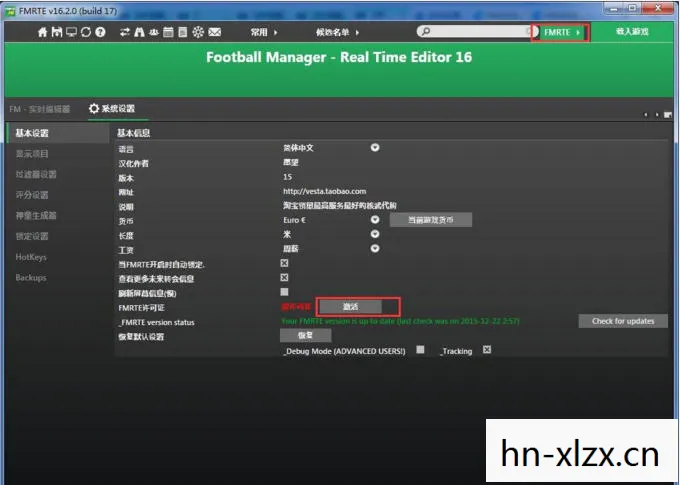Viewport: 680px width, 485px height.
Task: Open help question mark icon
Action: 100,32
